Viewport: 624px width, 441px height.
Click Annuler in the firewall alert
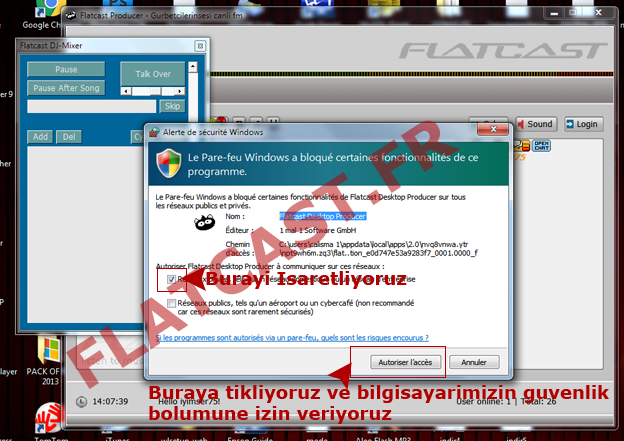coord(474,362)
